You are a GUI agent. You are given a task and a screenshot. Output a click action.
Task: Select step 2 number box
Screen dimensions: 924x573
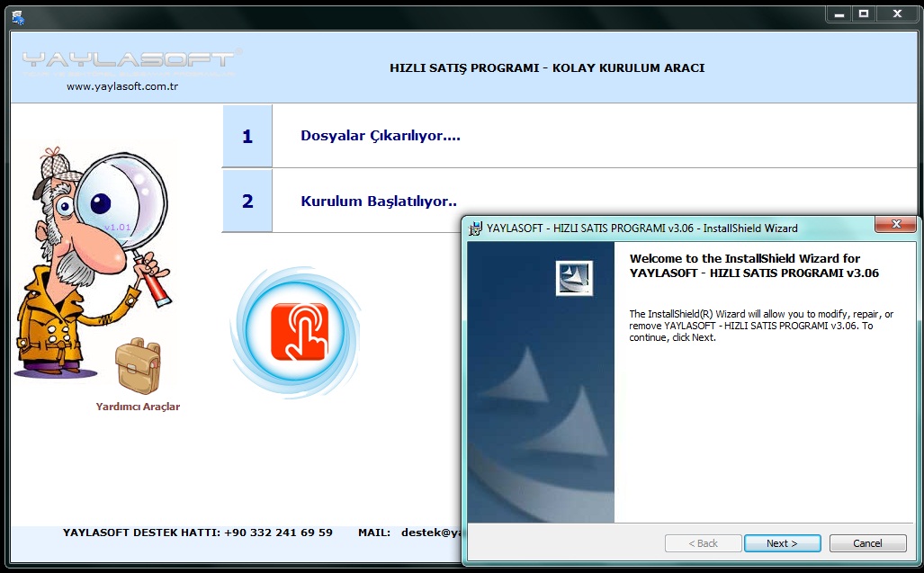247,201
